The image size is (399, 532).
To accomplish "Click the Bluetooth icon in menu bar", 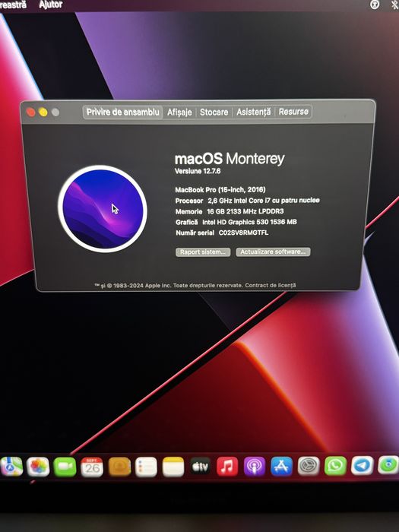I will [x=395, y=5].
